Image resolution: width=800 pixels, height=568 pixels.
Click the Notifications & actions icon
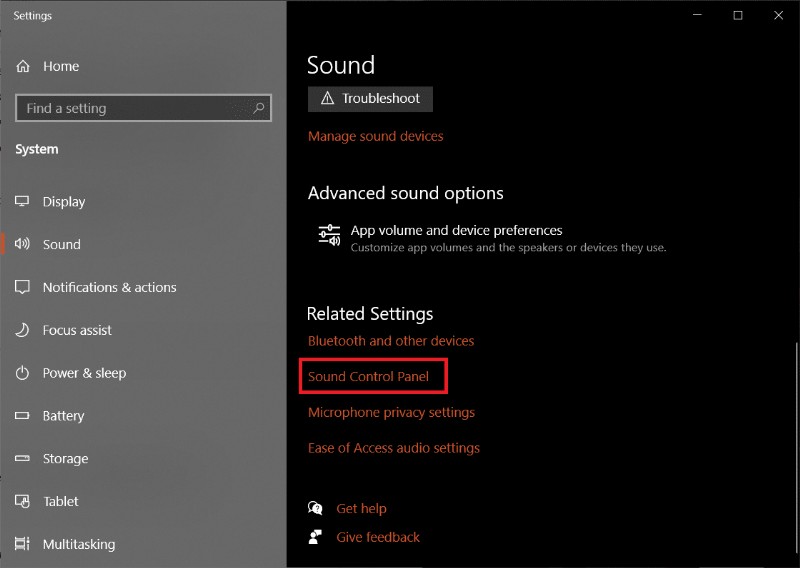click(22, 287)
